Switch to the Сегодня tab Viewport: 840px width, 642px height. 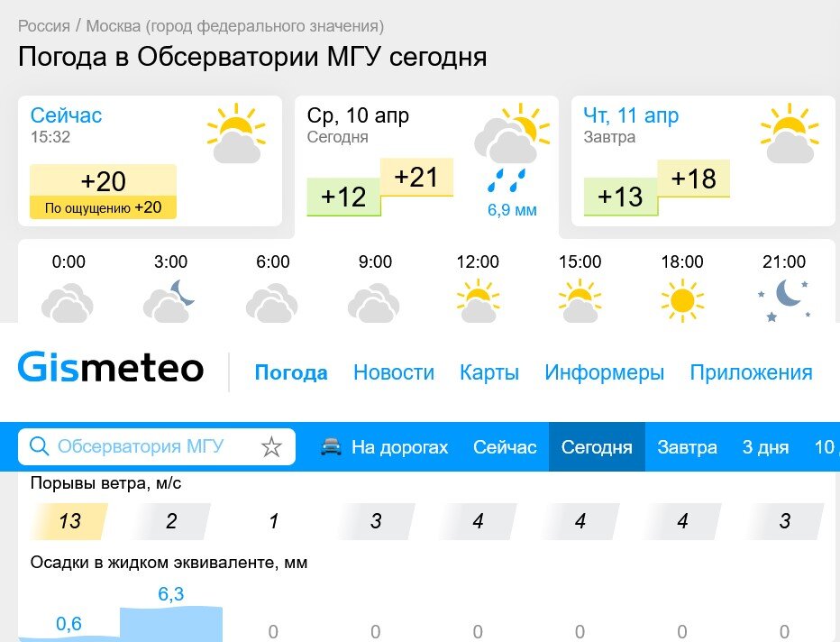click(597, 445)
